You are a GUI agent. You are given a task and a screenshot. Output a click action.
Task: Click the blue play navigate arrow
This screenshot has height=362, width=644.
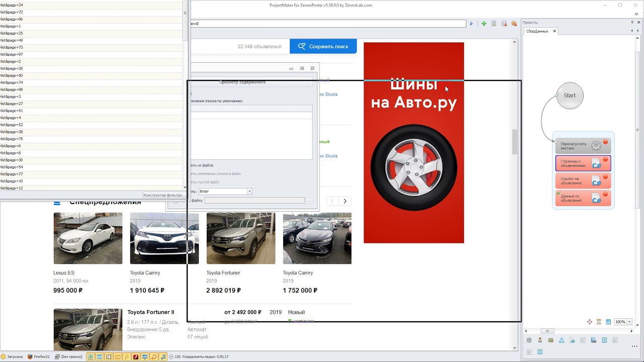pos(471,24)
